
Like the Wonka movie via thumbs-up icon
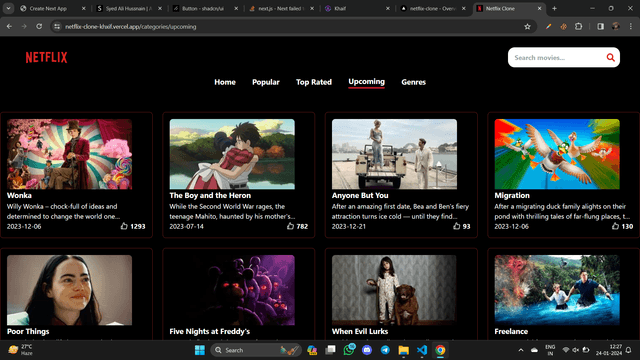tap(124, 226)
